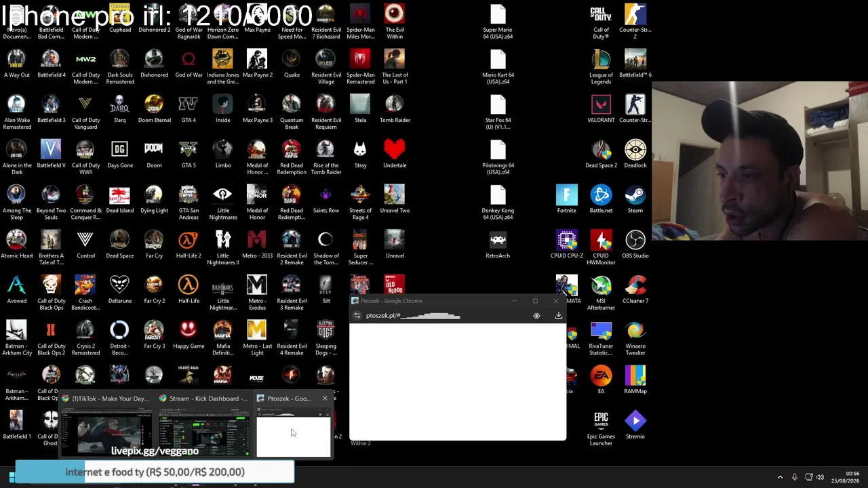Click the EA app icon
This screenshot has height=488, width=868.
tap(601, 380)
